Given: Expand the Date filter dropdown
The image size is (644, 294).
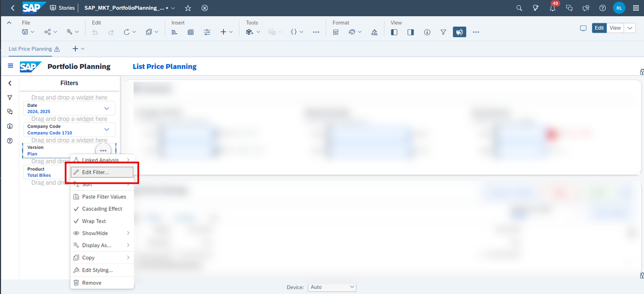Looking at the screenshot, I should click(x=106, y=108).
